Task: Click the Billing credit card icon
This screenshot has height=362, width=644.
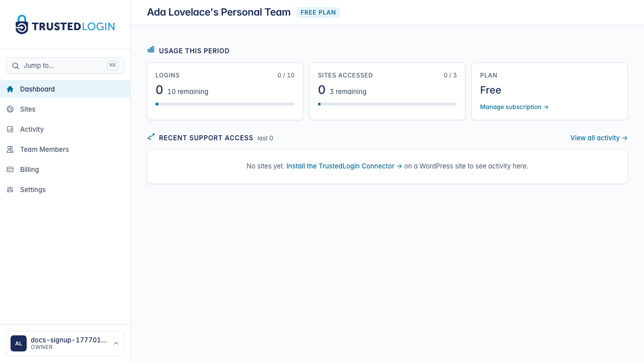Action: [x=10, y=169]
